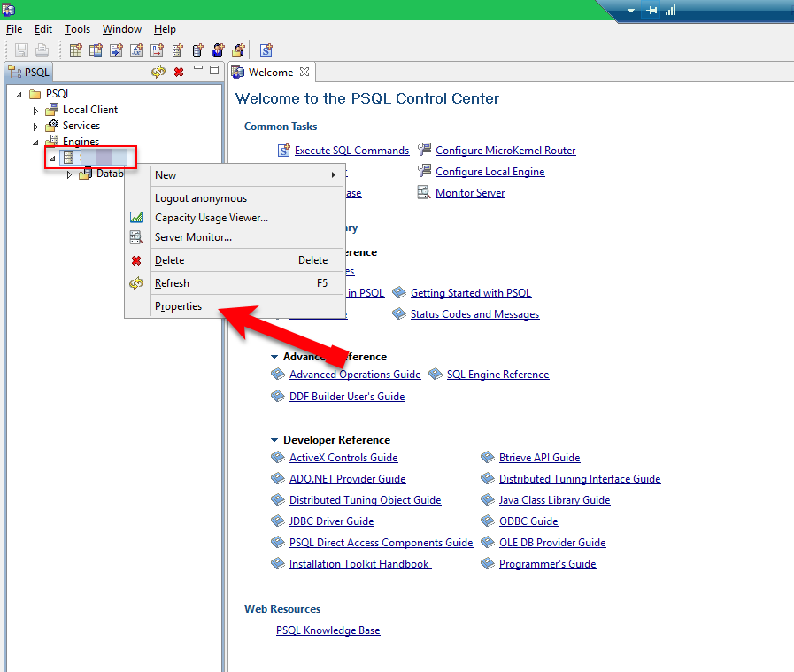Collapse the Developer Reference section
This screenshot has height=672, width=794.
(275, 440)
